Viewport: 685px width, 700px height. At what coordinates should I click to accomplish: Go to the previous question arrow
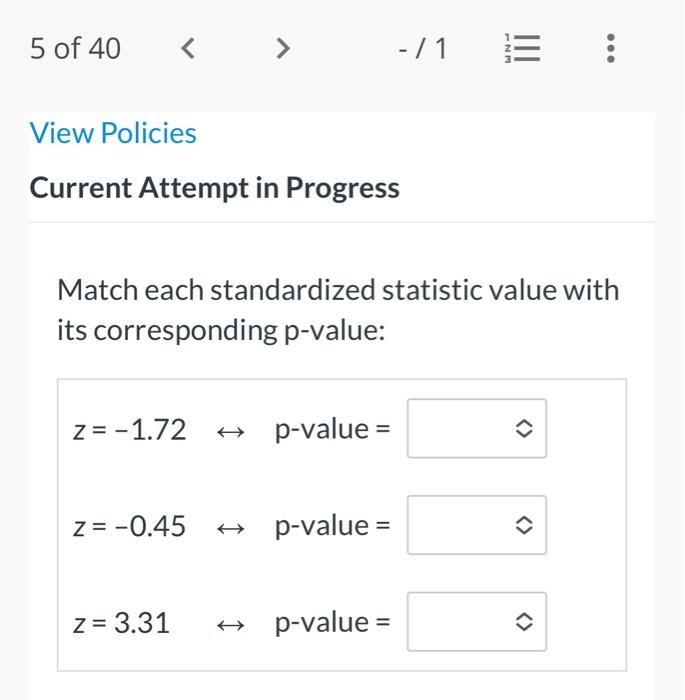[187, 48]
